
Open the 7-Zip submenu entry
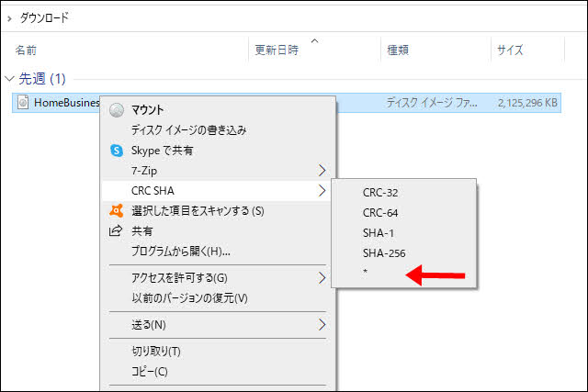pos(218,171)
